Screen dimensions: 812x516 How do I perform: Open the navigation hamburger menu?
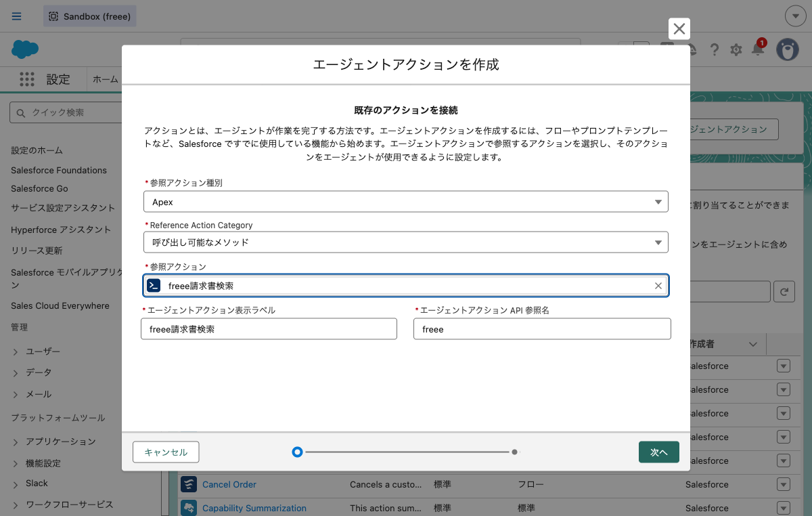17,16
